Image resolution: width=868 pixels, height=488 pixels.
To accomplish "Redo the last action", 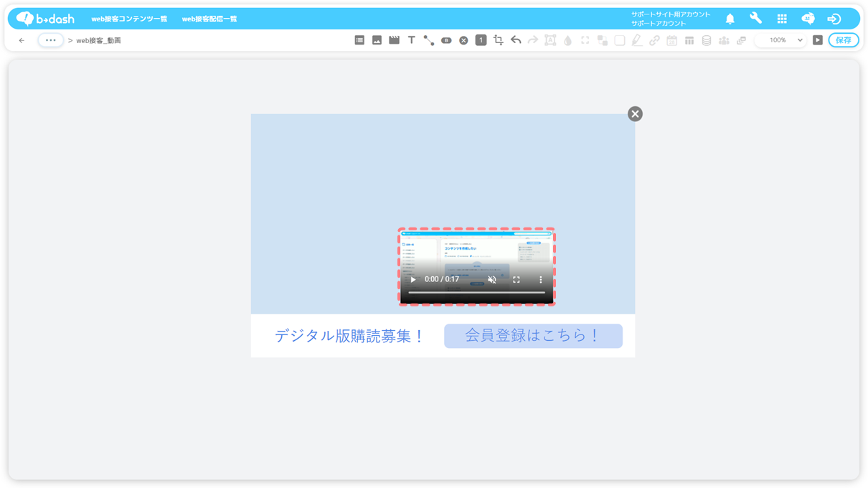I will [x=533, y=40].
